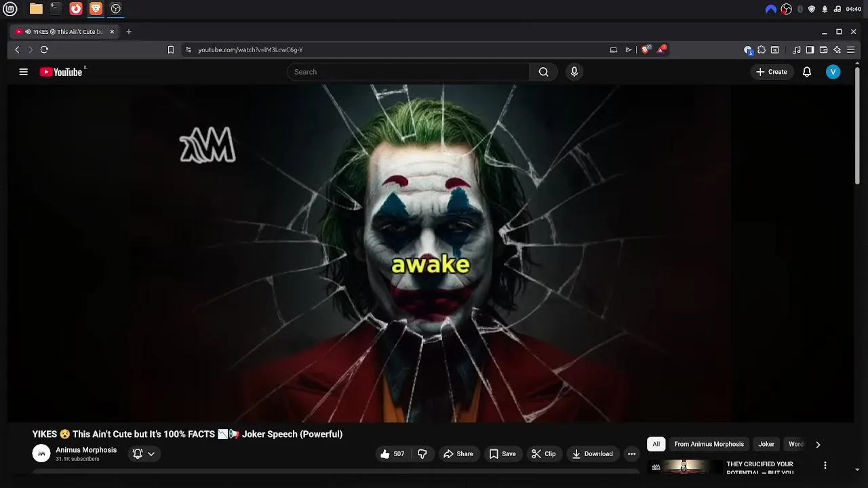Go forward in browser history

coord(31,49)
